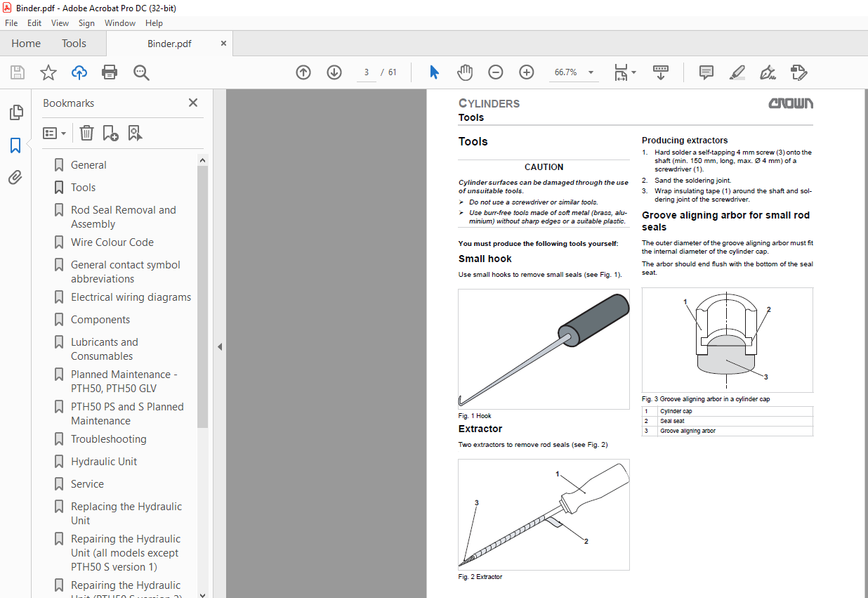Zoom out with the minus icon
The height and width of the screenshot is (598, 868).
pyautogui.click(x=496, y=72)
